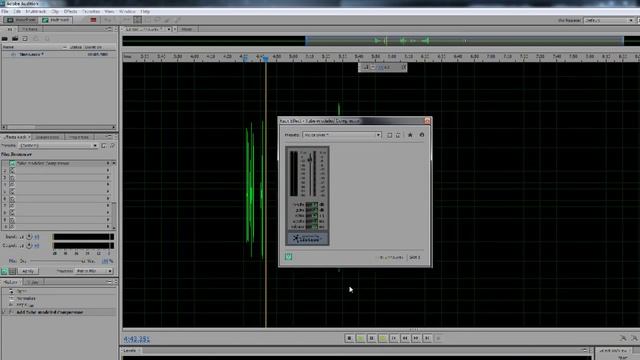This screenshot has height=360, width=640.
Task: Open the Process selection dropdown
Action: (x=94, y=271)
